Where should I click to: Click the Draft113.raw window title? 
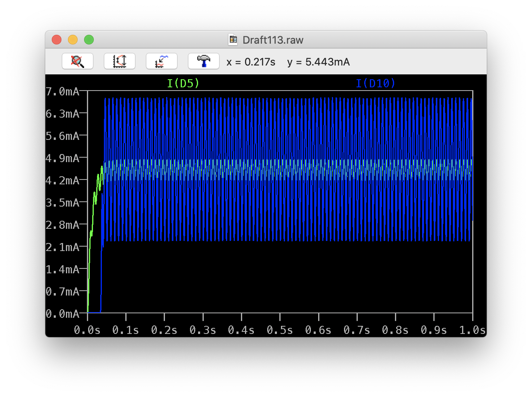(273, 40)
